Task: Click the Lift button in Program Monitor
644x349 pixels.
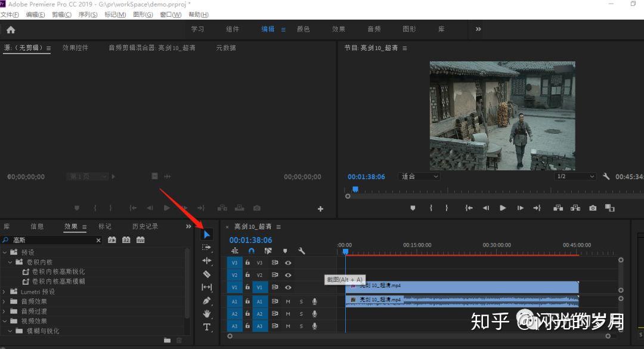Action: coord(558,208)
